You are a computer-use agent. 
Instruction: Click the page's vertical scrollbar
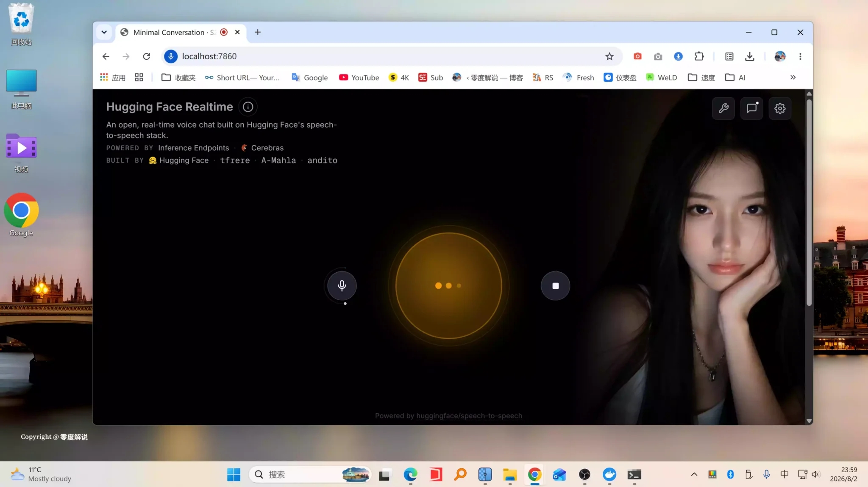pos(809,203)
